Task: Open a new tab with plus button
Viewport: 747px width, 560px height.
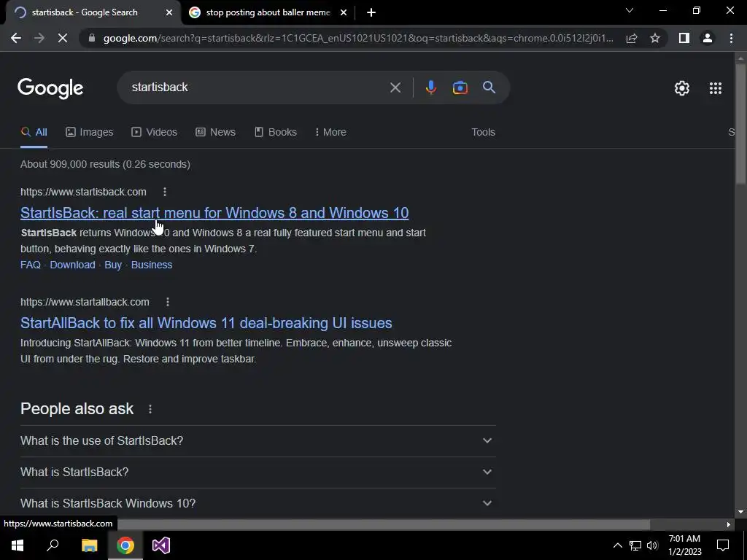Action: click(x=371, y=12)
